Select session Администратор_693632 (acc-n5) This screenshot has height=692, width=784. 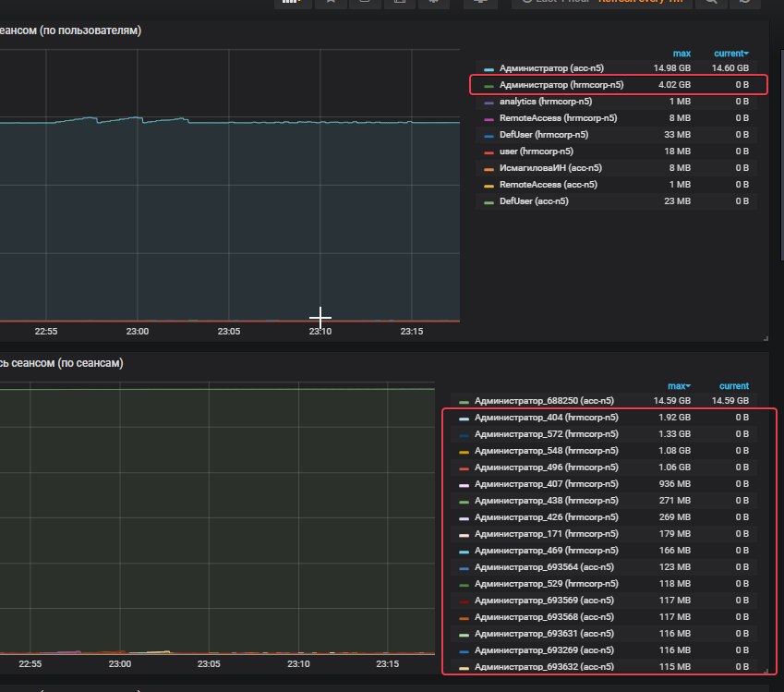(544, 667)
